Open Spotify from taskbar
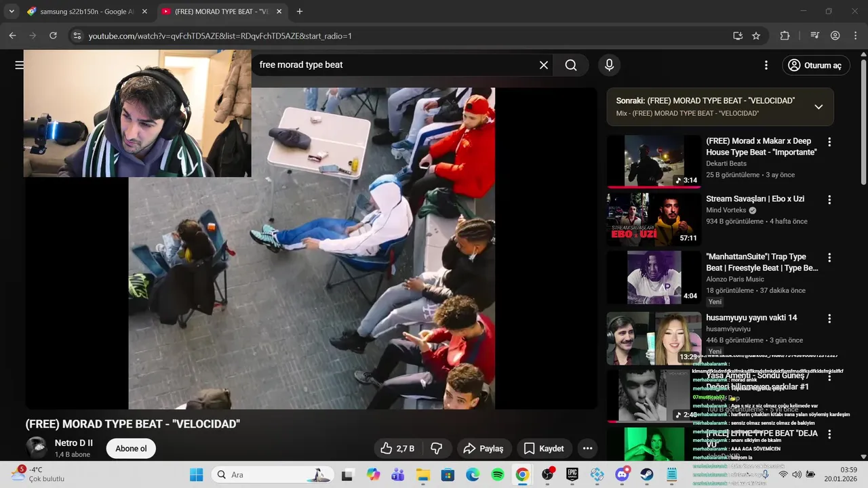Screen dimensions: 868x488 tap(497, 474)
